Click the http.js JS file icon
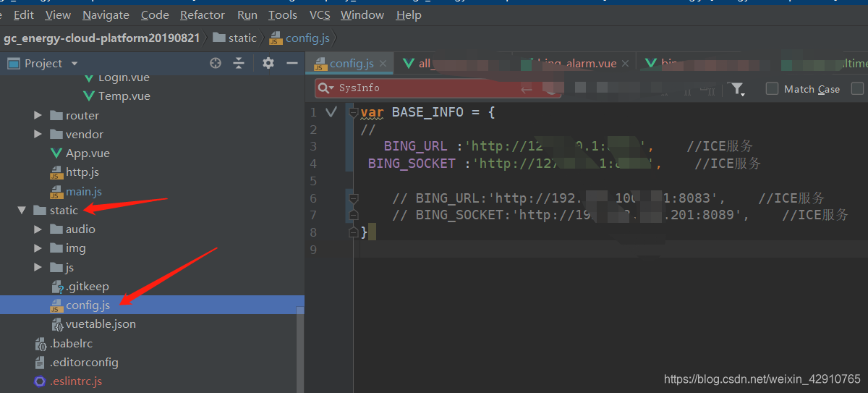This screenshot has height=393, width=868. (56, 172)
